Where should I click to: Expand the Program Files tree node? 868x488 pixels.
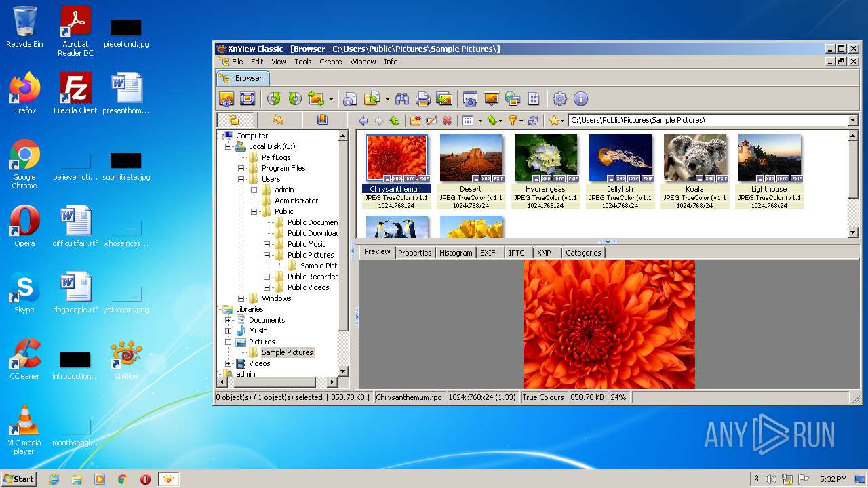[x=241, y=168]
